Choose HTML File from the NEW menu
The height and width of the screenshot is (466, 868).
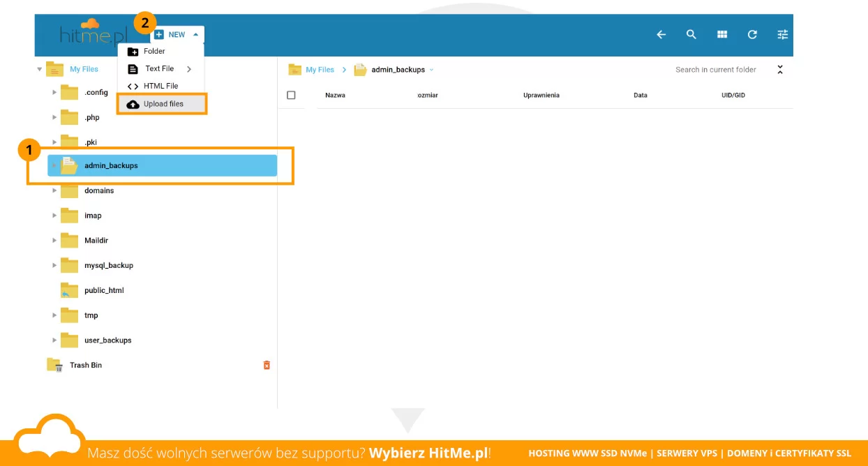click(161, 86)
